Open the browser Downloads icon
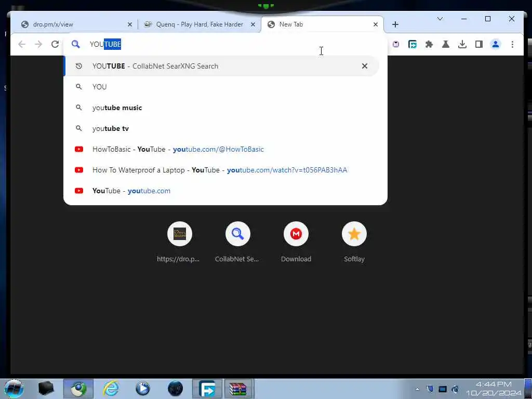Viewport: 532px width, 399px height. click(x=462, y=44)
